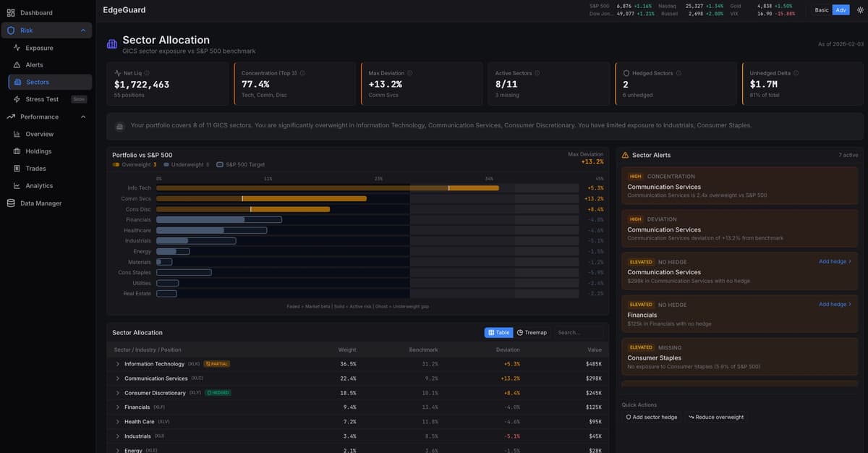Click the theme toggle sun icon
This screenshot has height=453, width=868.
click(860, 10)
